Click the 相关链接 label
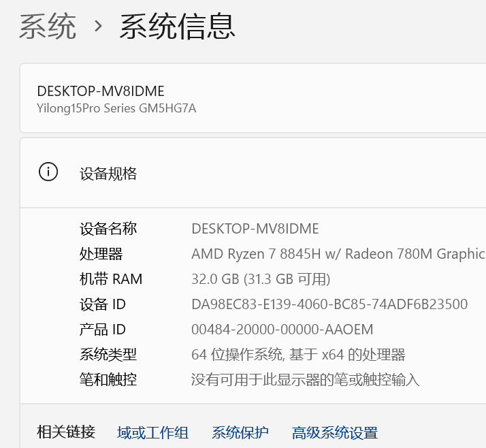Viewport: 486px width, 448px height. pos(66,432)
